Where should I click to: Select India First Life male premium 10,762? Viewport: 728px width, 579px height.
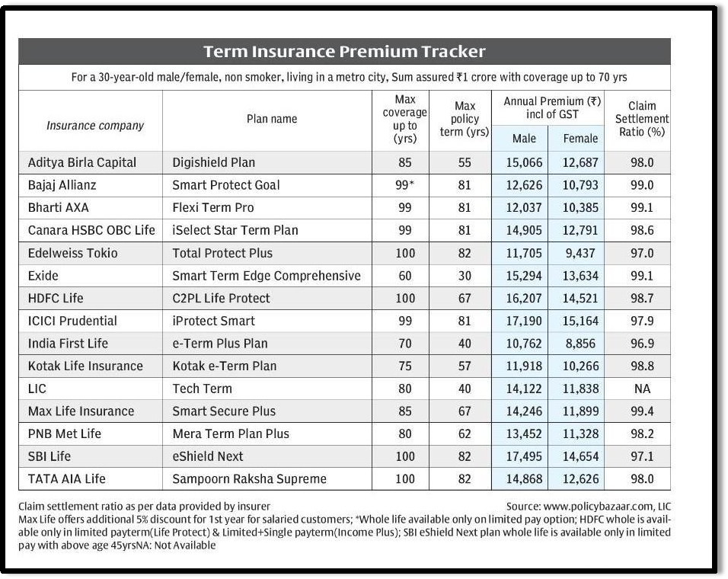click(x=523, y=344)
